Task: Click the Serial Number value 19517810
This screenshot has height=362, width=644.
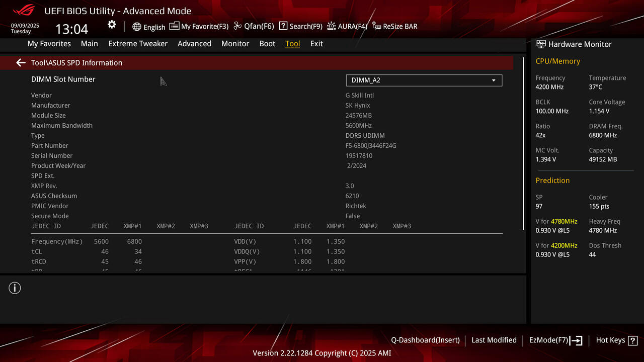Action: click(359, 156)
